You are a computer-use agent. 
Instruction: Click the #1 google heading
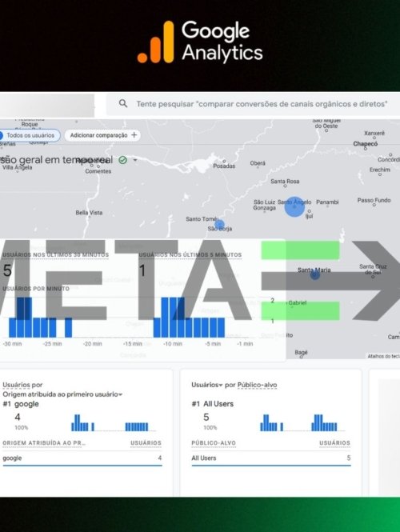pyautogui.click(x=21, y=404)
